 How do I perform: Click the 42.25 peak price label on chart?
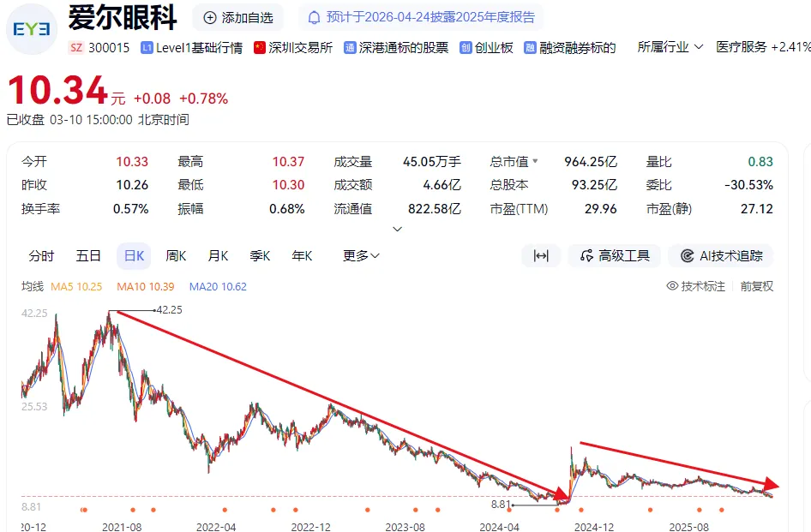(169, 309)
